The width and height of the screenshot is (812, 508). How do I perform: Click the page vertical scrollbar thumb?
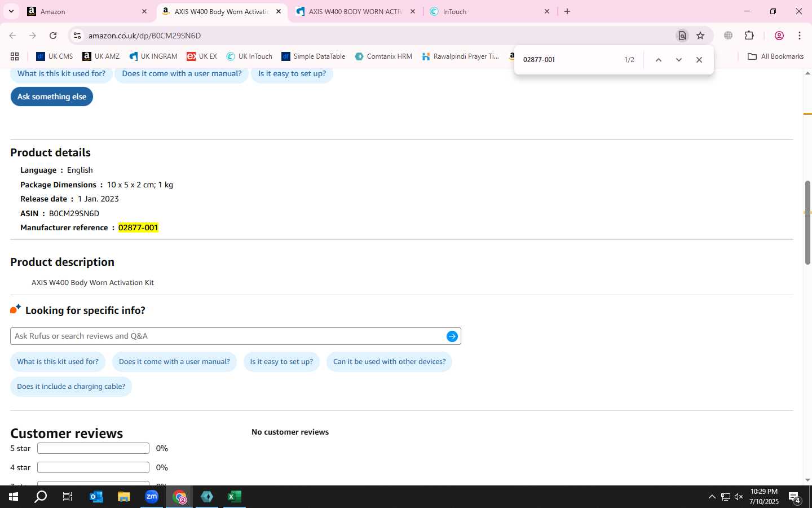(807, 223)
